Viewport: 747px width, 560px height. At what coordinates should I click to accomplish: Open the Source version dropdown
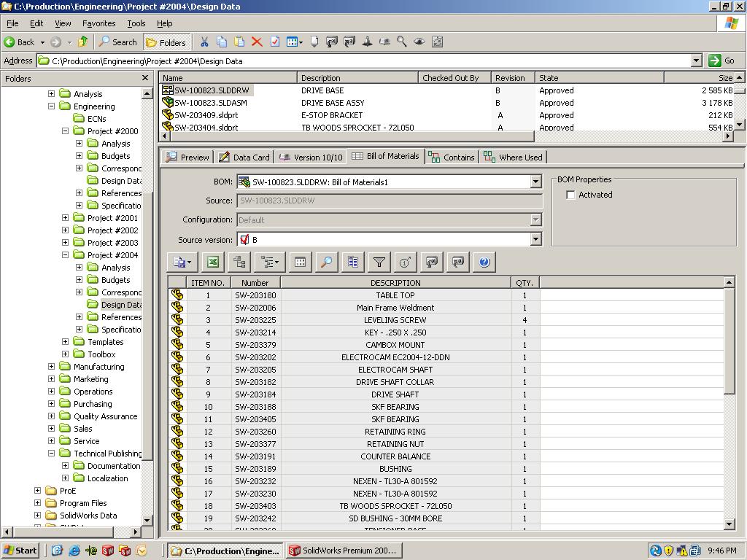pyautogui.click(x=535, y=239)
